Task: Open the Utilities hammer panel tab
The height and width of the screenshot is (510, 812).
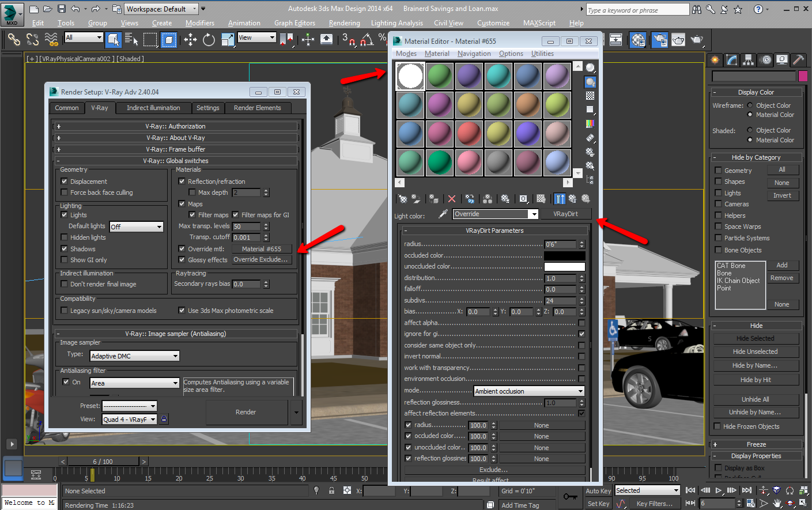Action: coord(798,60)
